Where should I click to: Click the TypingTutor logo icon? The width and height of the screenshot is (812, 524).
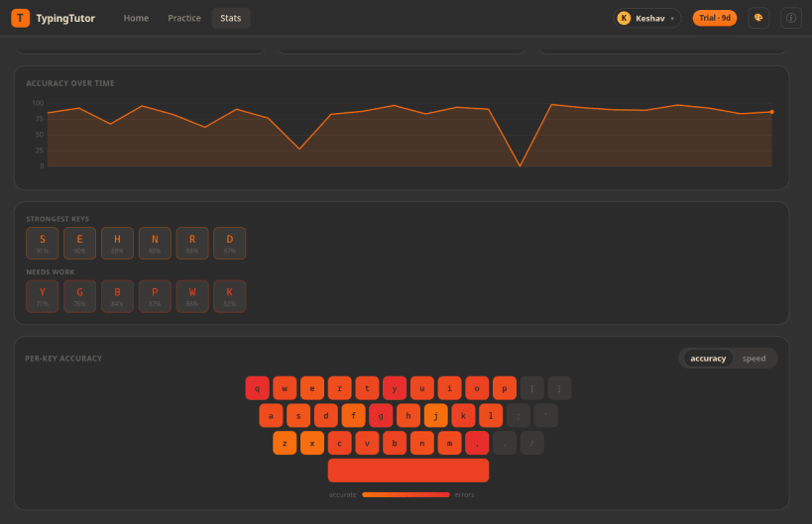coord(20,18)
